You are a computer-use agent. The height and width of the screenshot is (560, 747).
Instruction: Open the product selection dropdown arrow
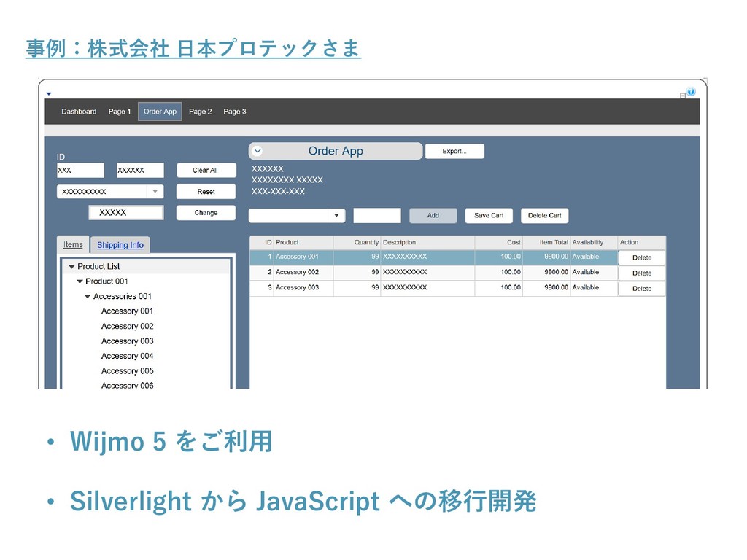[336, 215]
